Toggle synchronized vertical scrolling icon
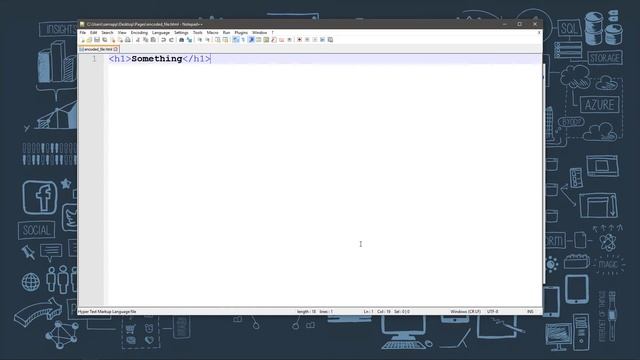 click(218, 40)
